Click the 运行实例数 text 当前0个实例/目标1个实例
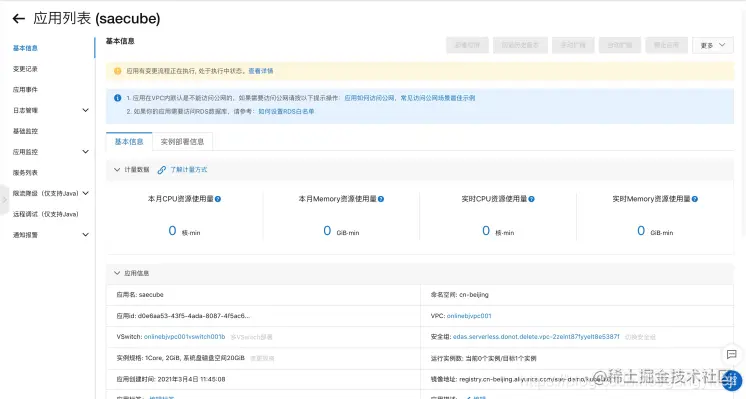Viewport: 746px width, 399px height. coord(501,358)
